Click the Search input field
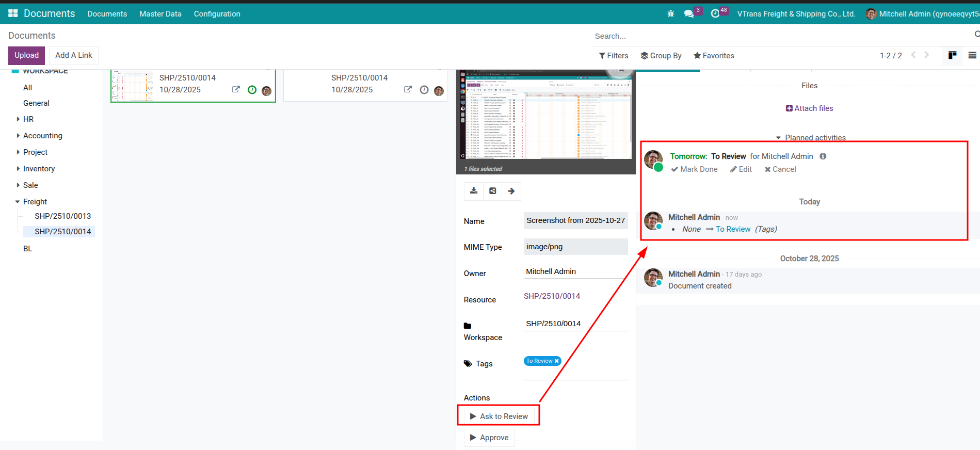The image size is (980, 450). [779, 36]
